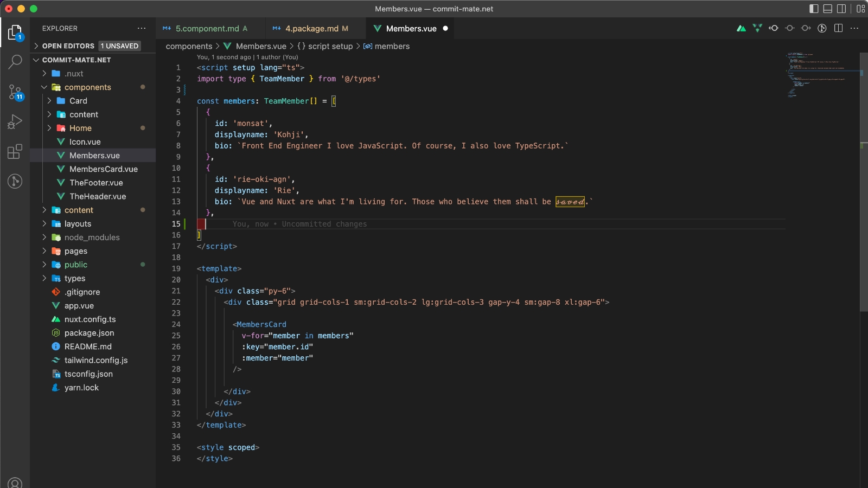Toggle the secondary side bar visibility
Screen dimensions: 868x488
tap(841, 9)
